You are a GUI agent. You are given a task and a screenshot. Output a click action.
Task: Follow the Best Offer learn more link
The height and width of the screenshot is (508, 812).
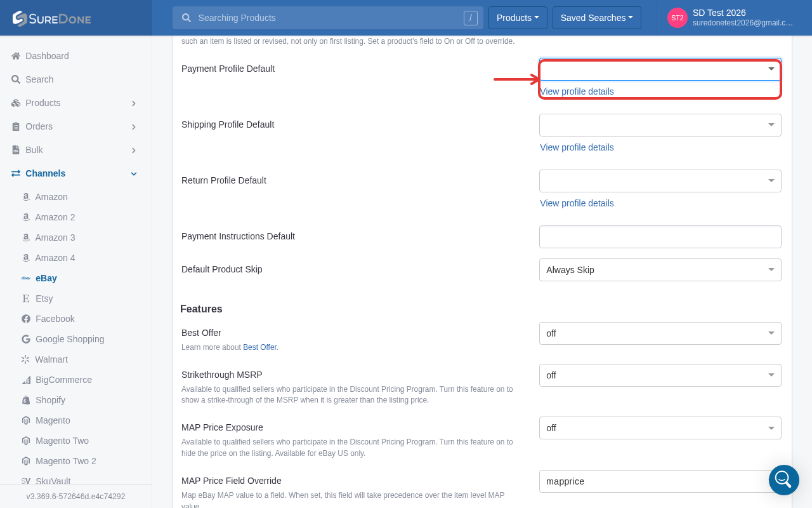[259, 347]
